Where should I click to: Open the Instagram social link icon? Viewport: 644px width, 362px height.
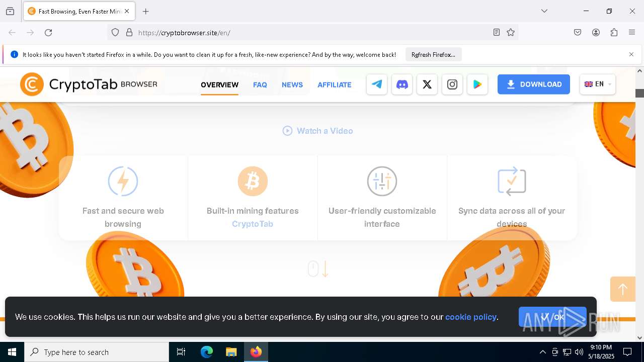coord(452,84)
